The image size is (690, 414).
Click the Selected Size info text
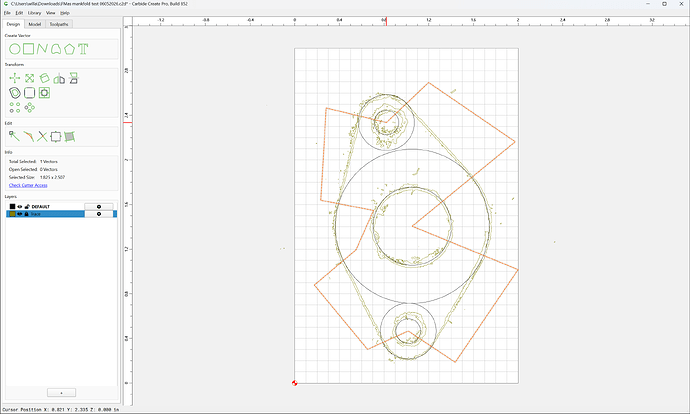[x=37, y=177]
